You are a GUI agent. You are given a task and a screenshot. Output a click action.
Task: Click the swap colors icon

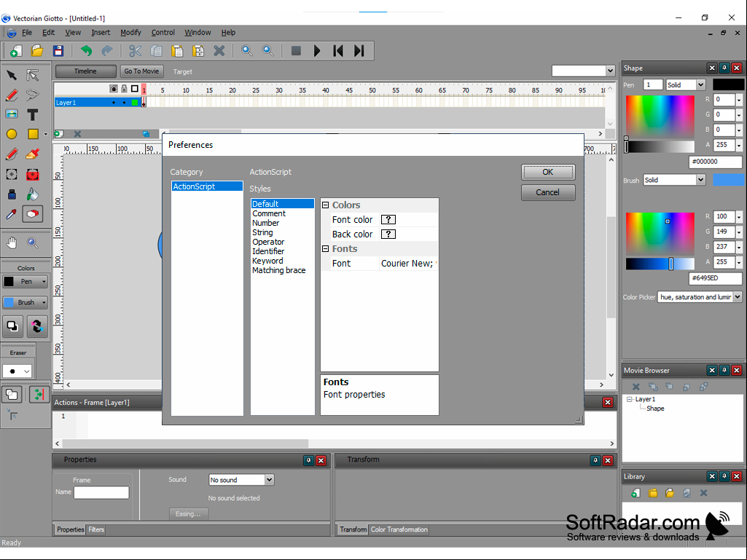point(37,327)
